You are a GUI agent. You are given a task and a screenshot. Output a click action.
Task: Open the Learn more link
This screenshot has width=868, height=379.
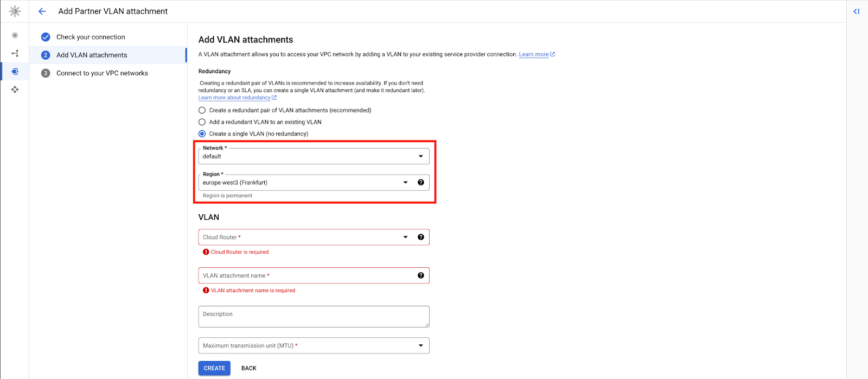[534, 54]
